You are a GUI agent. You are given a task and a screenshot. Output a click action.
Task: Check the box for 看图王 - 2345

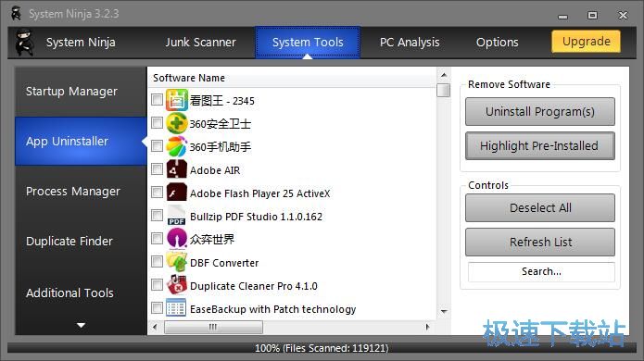pos(157,99)
